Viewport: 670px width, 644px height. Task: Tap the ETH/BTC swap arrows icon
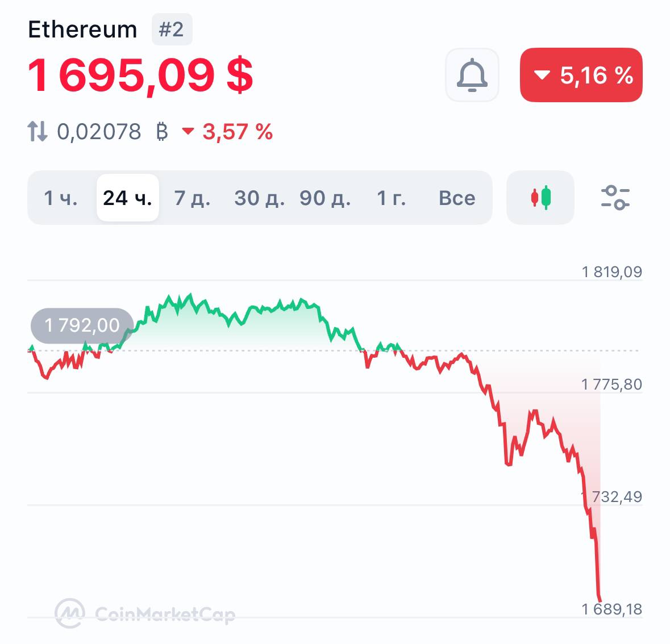(37, 131)
